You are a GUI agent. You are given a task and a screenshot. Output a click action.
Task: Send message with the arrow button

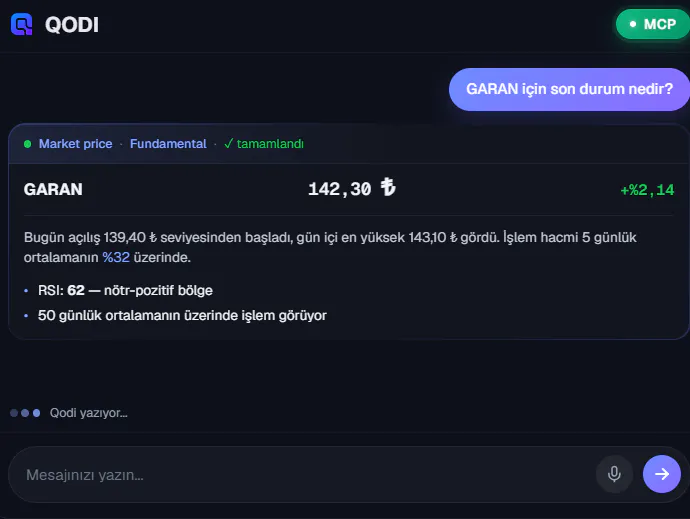662,474
